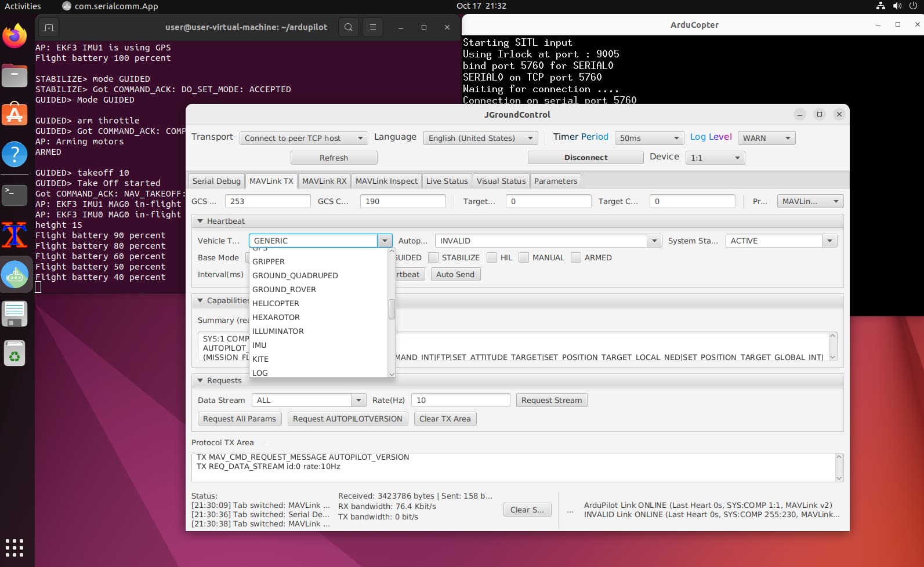924x567 pixels.
Task: Check the ARMED checkbox
Action: tap(576, 258)
